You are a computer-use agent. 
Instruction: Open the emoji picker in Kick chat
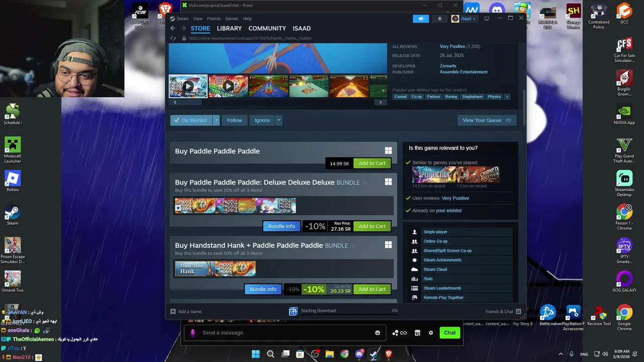[x=377, y=333]
